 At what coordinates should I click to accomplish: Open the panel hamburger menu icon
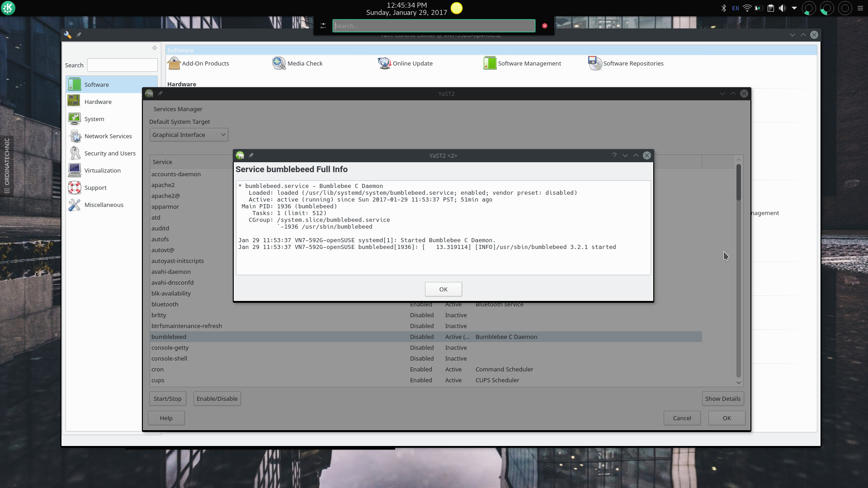(x=860, y=8)
